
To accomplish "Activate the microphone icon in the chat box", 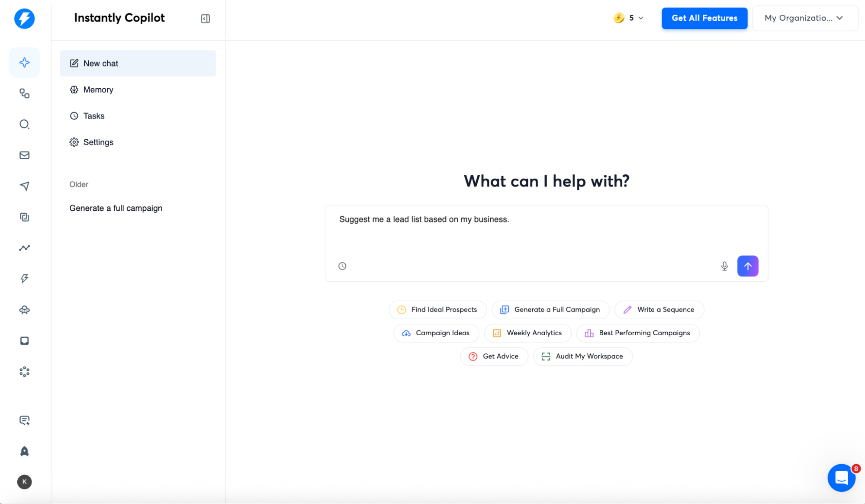I will pos(724,266).
